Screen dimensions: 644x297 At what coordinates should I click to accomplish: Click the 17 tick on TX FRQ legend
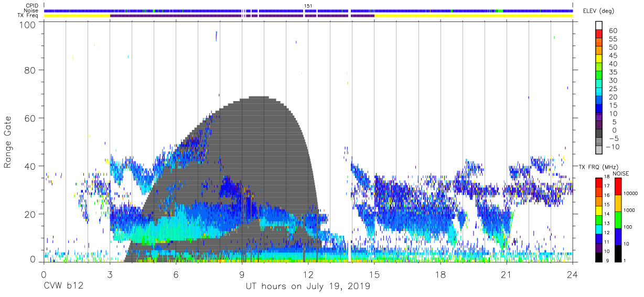(608, 186)
